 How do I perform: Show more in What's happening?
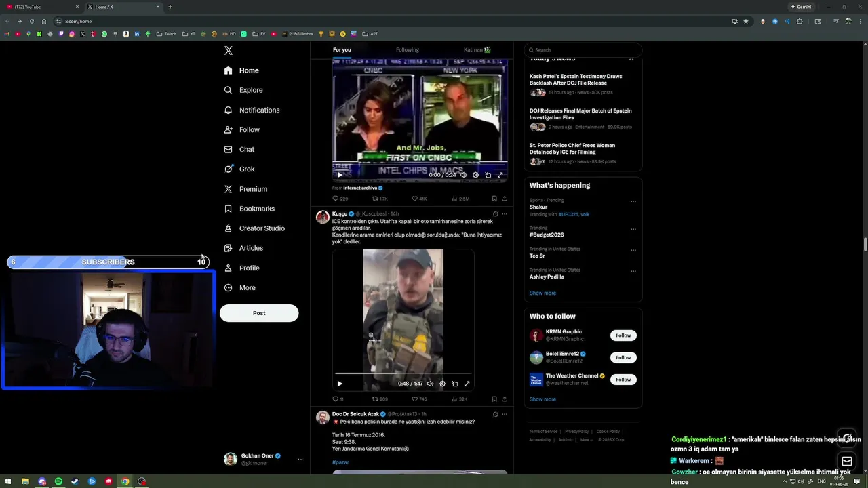coord(542,293)
